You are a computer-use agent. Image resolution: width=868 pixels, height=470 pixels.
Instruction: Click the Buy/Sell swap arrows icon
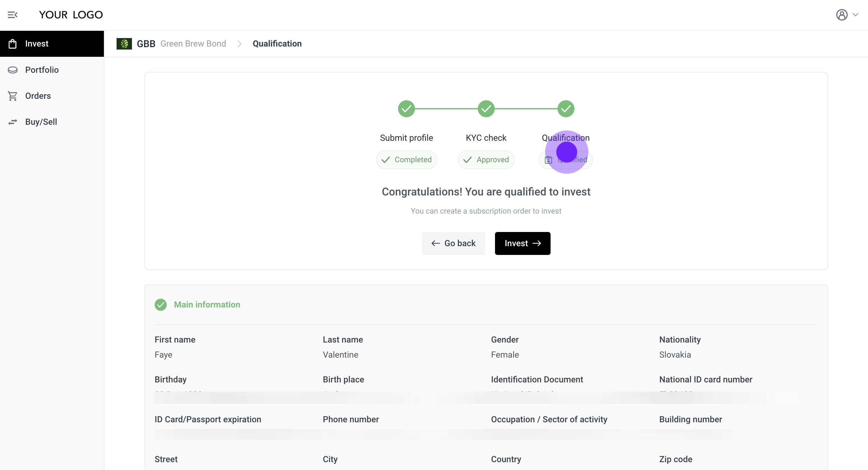coord(12,122)
